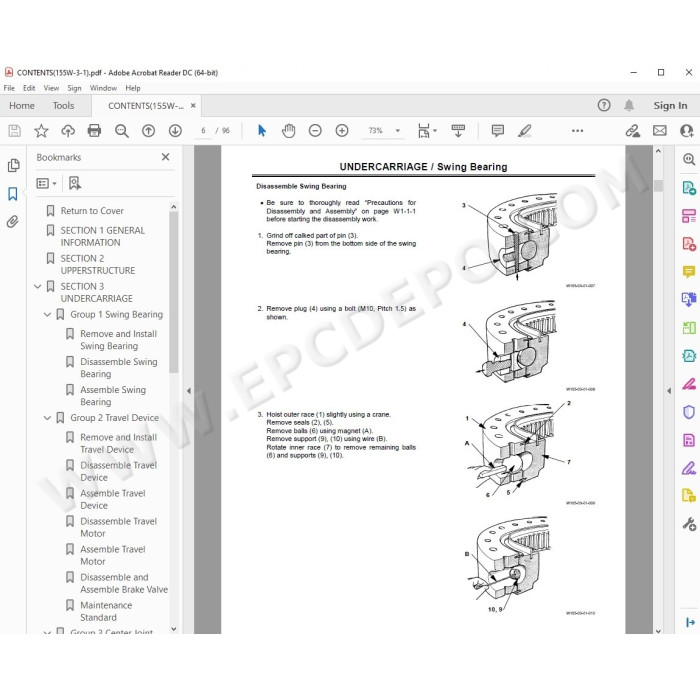Image resolution: width=700 pixels, height=700 pixels.
Task: Click the document vertical scrollbar thumb
Action: pos(658,185)
